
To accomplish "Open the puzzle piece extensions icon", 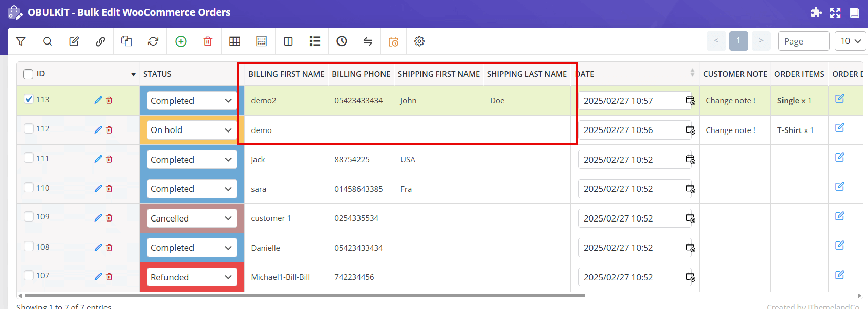I will coord(816,13).
